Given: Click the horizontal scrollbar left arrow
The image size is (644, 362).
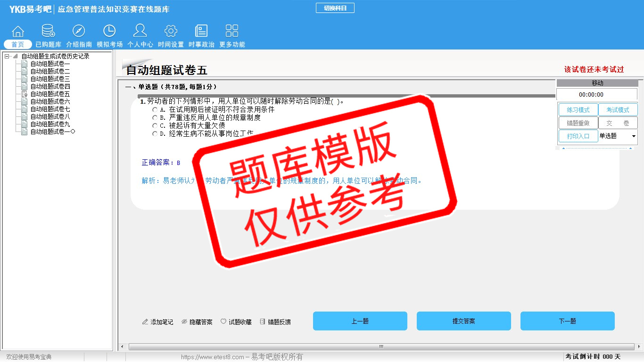Looking at the screenshot, I should (123, 347).
